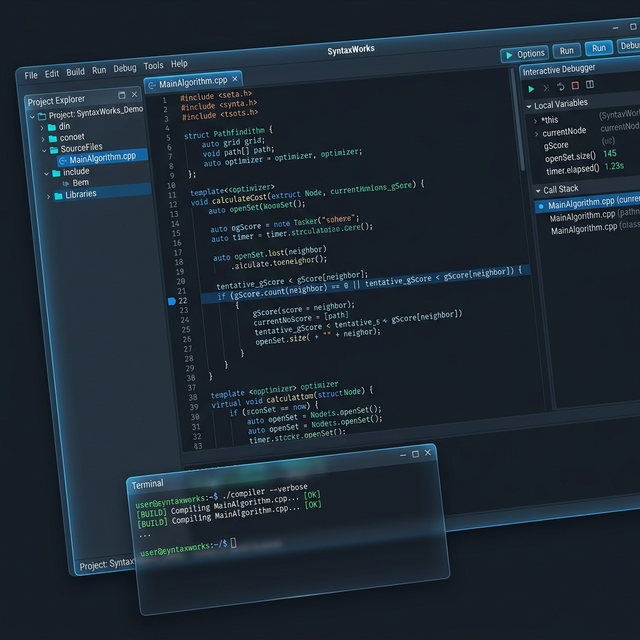The width and height of the screenshot is (640, 640).
Task: Open the Build menu
Action: [75, 73]
